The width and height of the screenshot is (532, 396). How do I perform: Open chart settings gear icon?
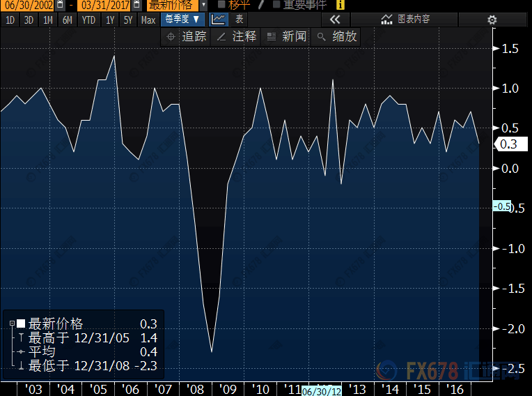click(x=492, y=20)
